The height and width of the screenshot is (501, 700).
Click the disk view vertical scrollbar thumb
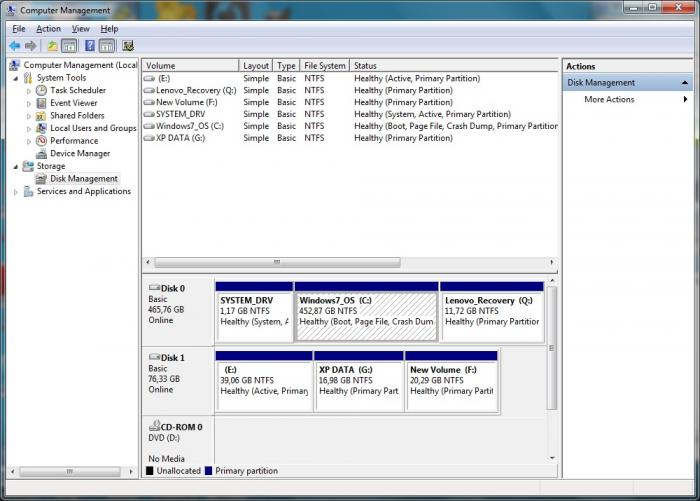(x=552, y=348)
